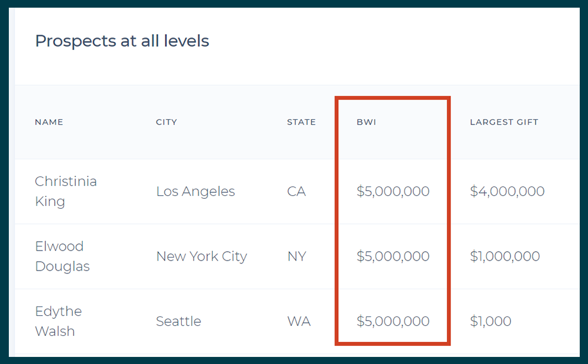This screenshot has height=364, width=588.
Task: Sort by the CITY column header
Action: coord(166,122)
